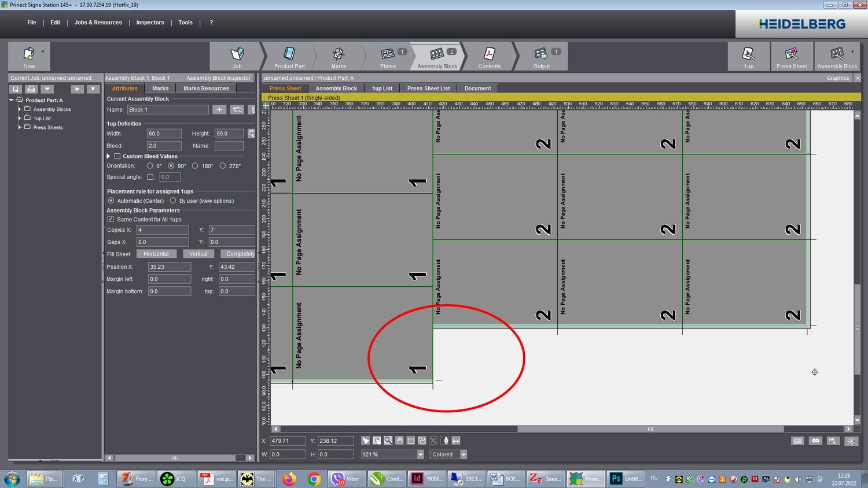Select the hand pan tool
The image size is (868, 488).
(x=399, y=441)
